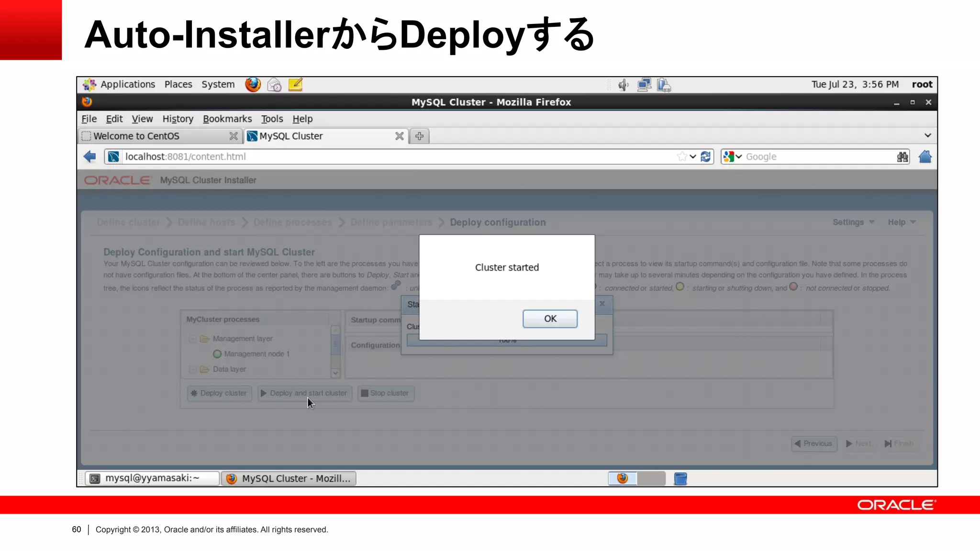
Task: Click the Previous navigation button
Action: [814, 443]
